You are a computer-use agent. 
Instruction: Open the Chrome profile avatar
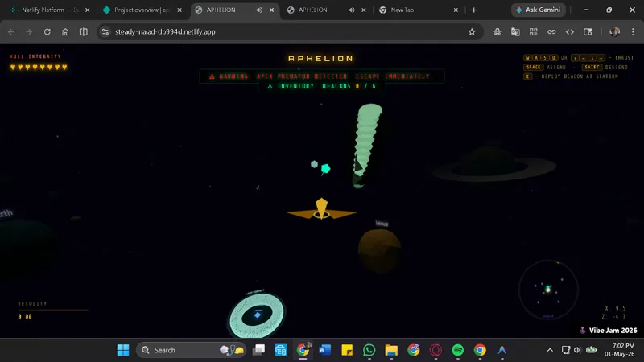tap(614, 31)
